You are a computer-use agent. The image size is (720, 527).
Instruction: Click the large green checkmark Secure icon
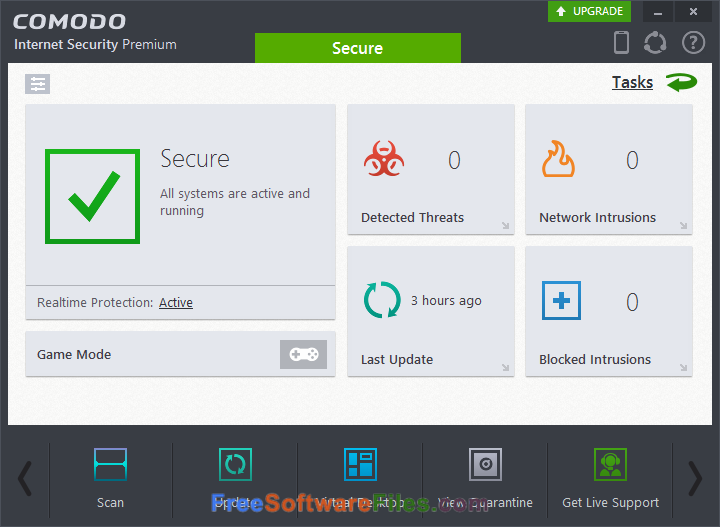coord(92,196)
